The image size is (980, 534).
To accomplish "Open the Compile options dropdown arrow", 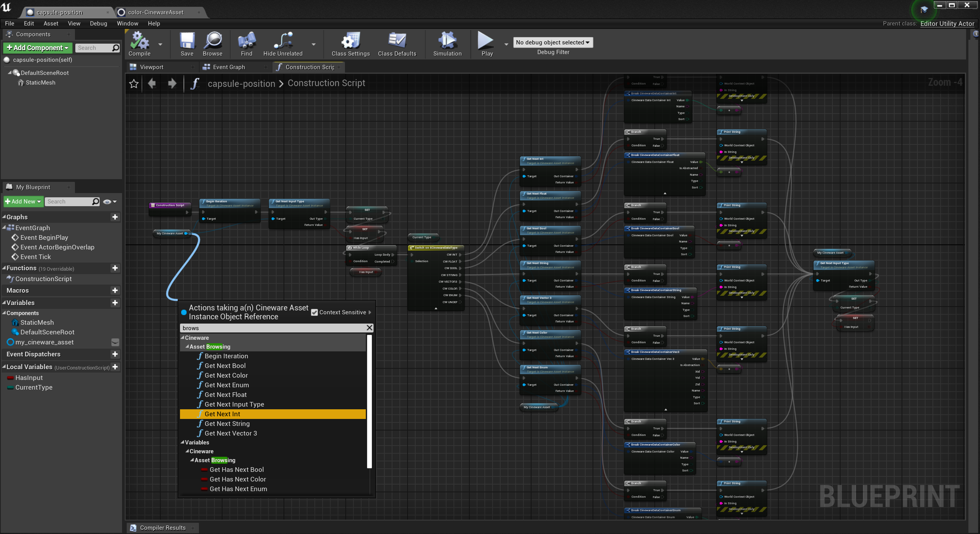I will click(160, 44).
